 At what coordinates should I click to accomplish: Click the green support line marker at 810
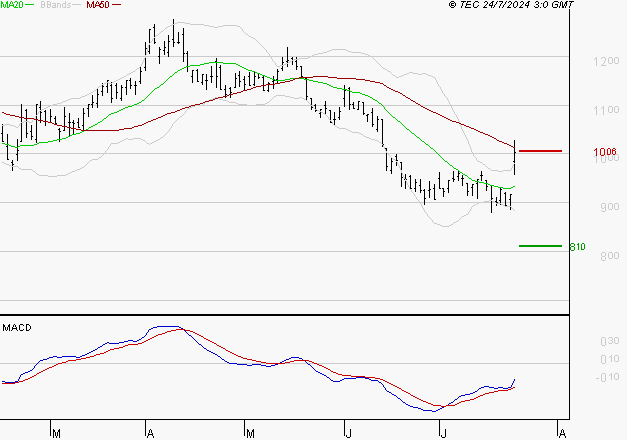(540, 246)
